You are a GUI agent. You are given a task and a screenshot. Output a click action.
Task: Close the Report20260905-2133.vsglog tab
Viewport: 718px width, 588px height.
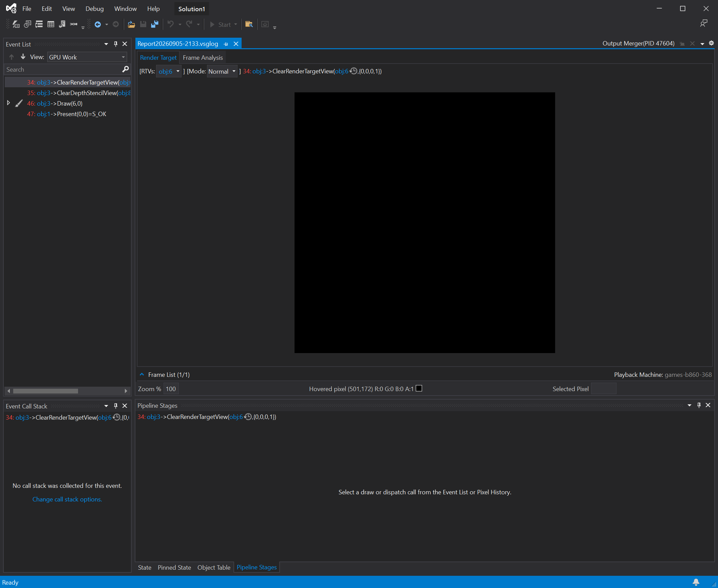pos(236,44)
